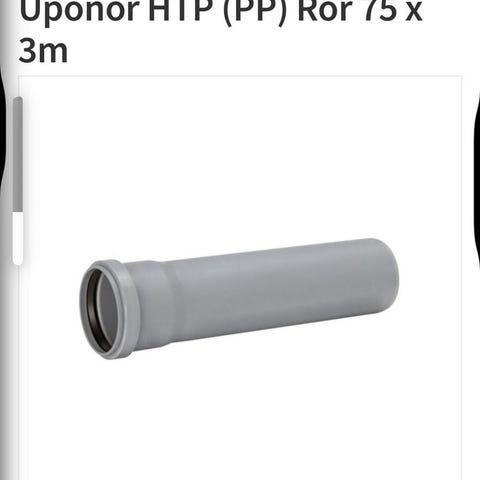
Task: Click the "3m" text in the title
Action: 43,51
